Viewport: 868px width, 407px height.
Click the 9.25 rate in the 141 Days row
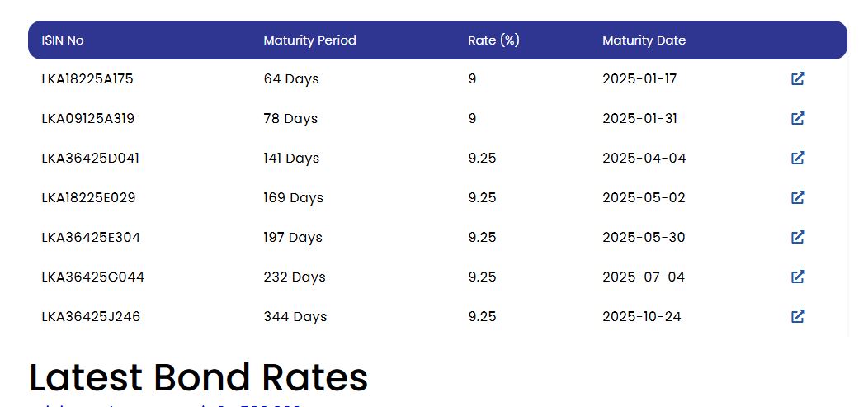click(482, 158)
